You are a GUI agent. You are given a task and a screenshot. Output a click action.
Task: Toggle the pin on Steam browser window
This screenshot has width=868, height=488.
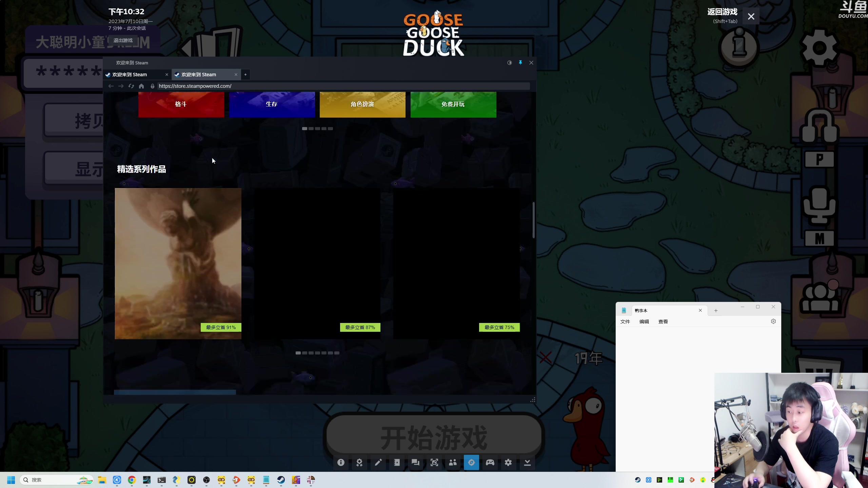tap(520, 63)
